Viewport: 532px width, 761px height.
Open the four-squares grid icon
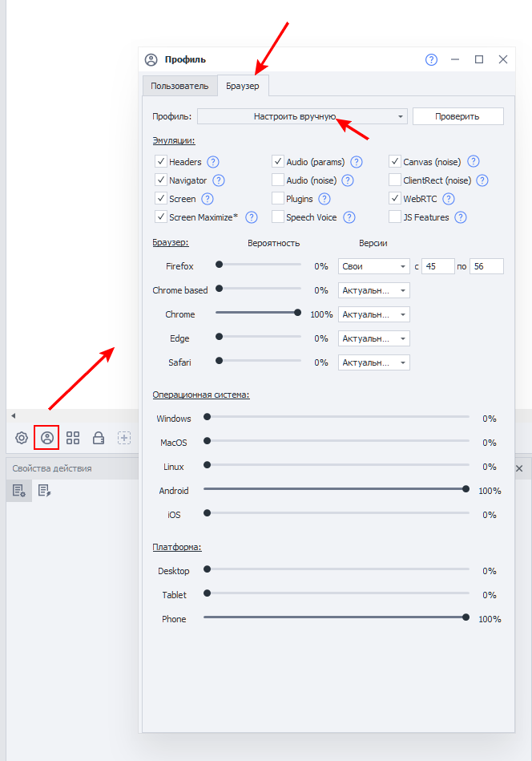point(73,438)
